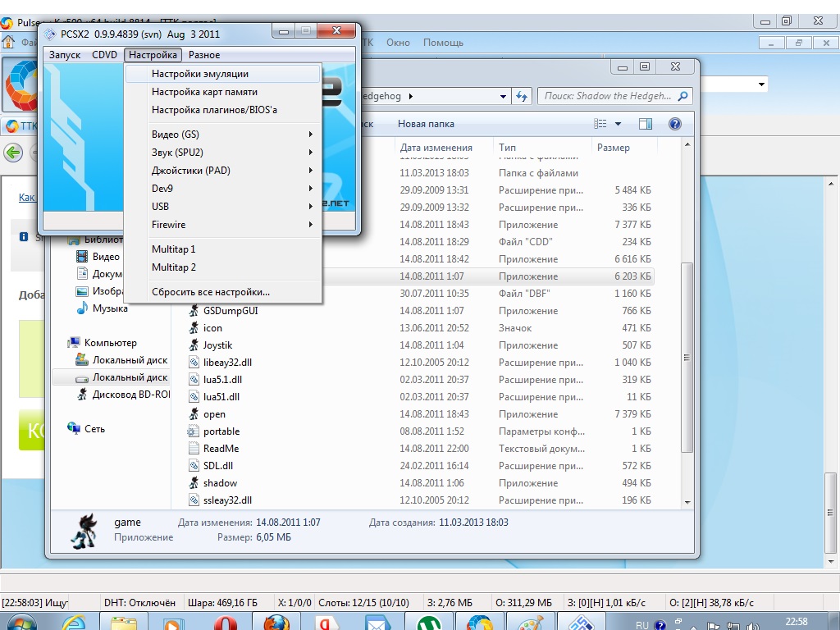Screen dimensions: 840x630
Task: Open the Видео library in navigation pane
Action: 106,257
